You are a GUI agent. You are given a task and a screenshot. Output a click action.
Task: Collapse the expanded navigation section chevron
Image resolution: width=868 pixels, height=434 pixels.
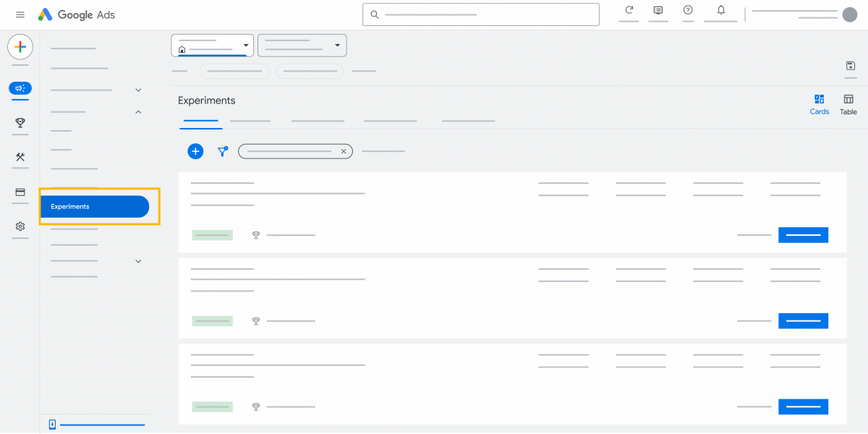click(x=138, y=112)
